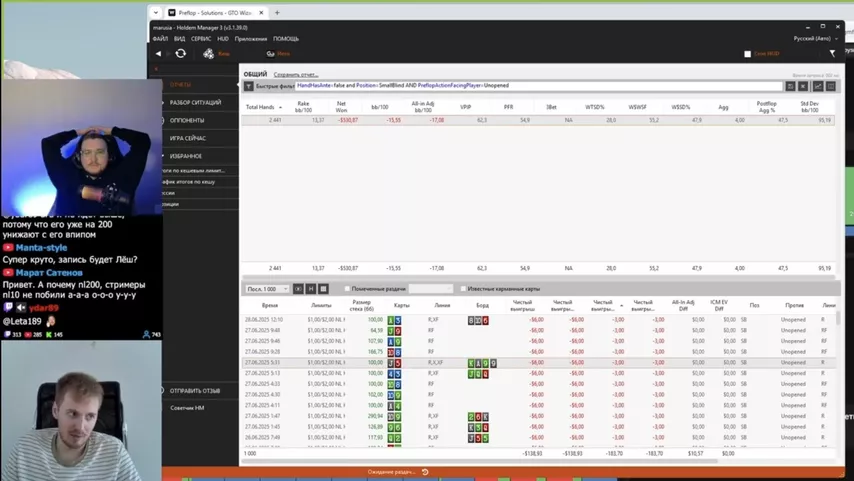Click the quick filters funnel button
This screenshot has width=854, height=481.
249,86
